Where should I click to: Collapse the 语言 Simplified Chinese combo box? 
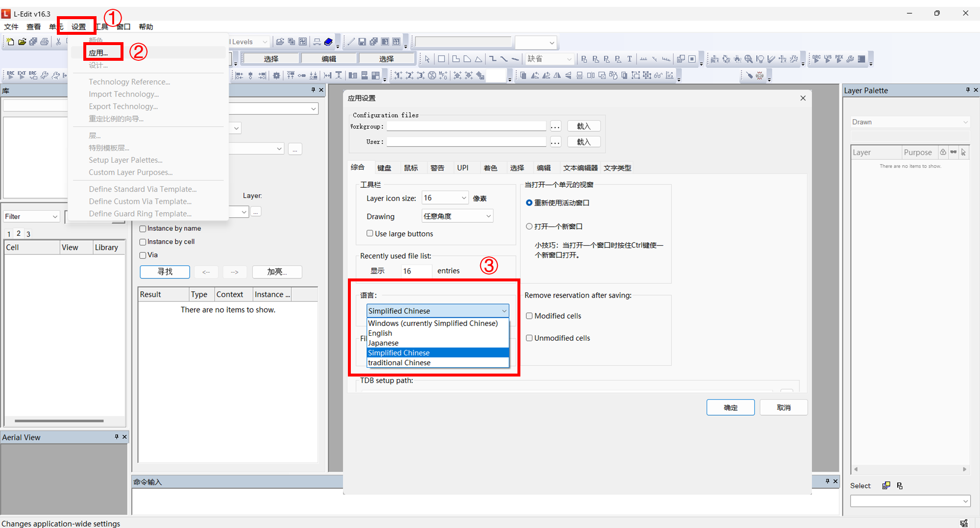tap(438, 311)
